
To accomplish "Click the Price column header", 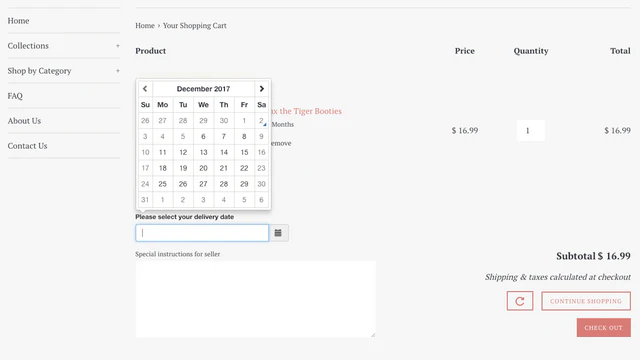I will pyautogui.click(x=464, y=51).
